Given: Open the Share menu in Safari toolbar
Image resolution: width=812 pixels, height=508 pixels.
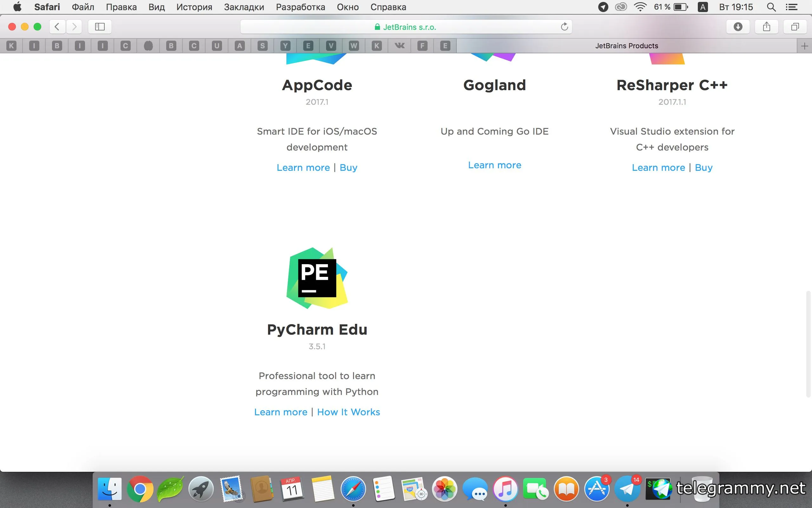Looking at the screenshot, I should click(x=766, y=27).
